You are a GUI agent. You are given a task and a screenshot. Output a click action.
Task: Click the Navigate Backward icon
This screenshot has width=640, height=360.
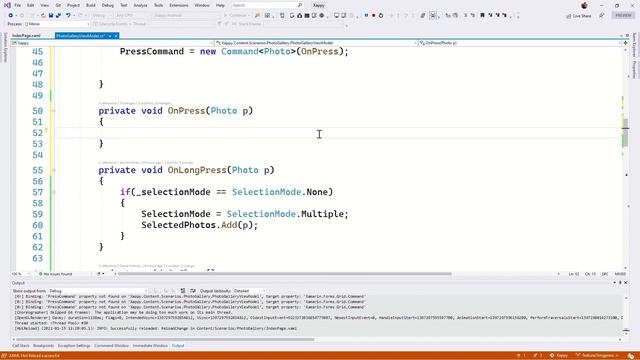coord(11,16)
